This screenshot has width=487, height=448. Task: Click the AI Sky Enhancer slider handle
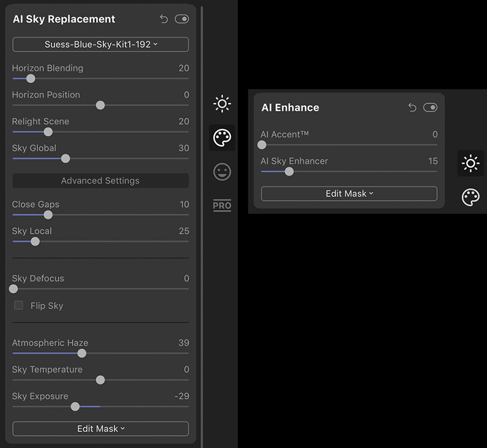point(289,171)
